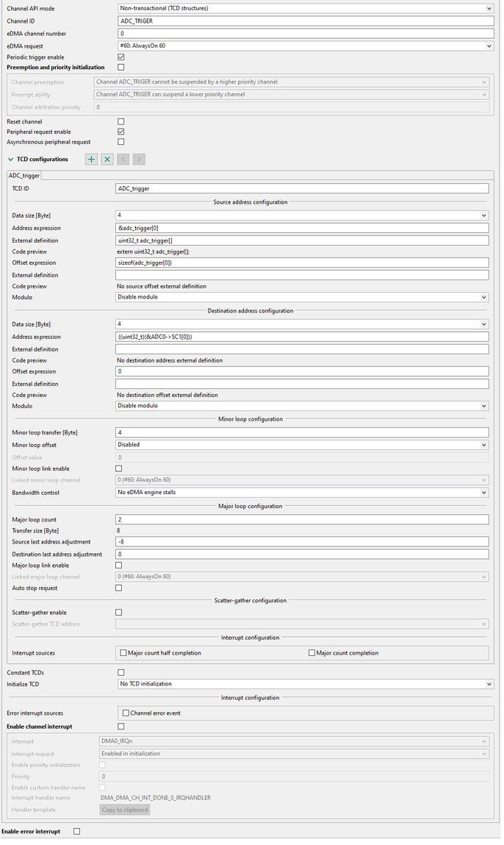Enable the Major count completion interrupt source

click(x=312, y=652)
